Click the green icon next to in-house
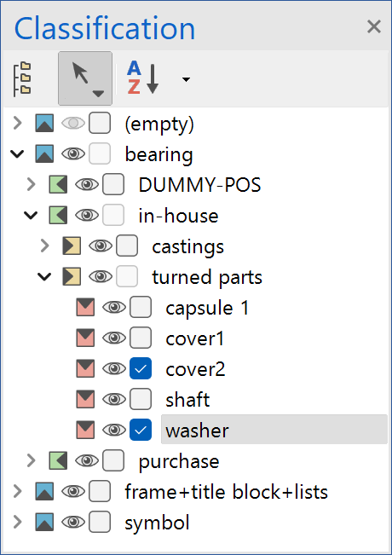 58,215
